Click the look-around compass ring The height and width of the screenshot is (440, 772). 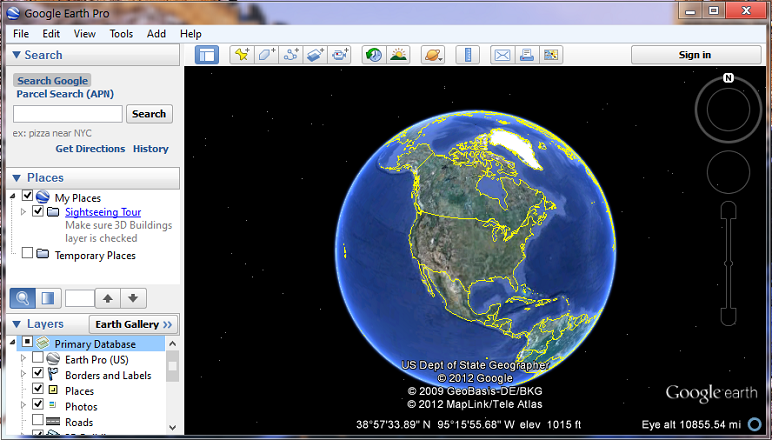728,109
